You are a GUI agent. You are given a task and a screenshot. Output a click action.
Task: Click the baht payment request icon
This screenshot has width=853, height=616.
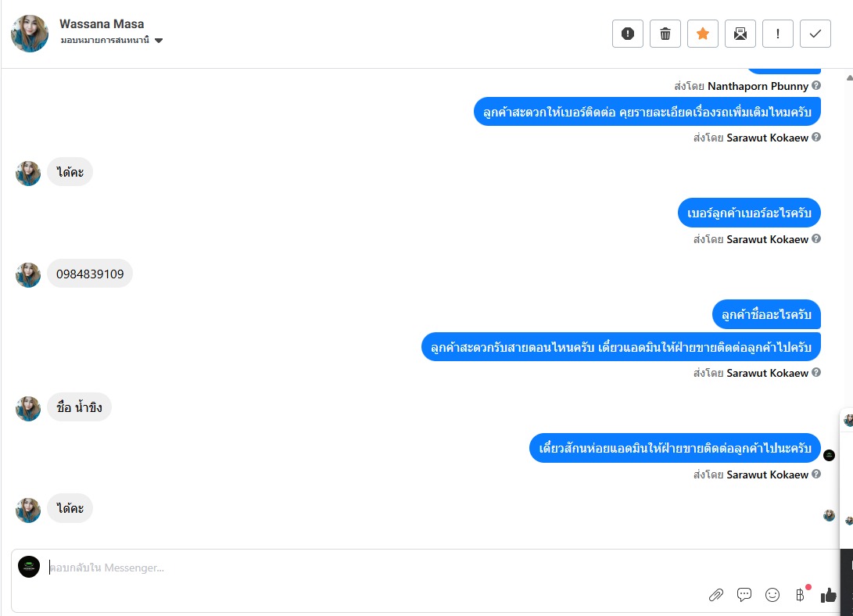(800, 595)
